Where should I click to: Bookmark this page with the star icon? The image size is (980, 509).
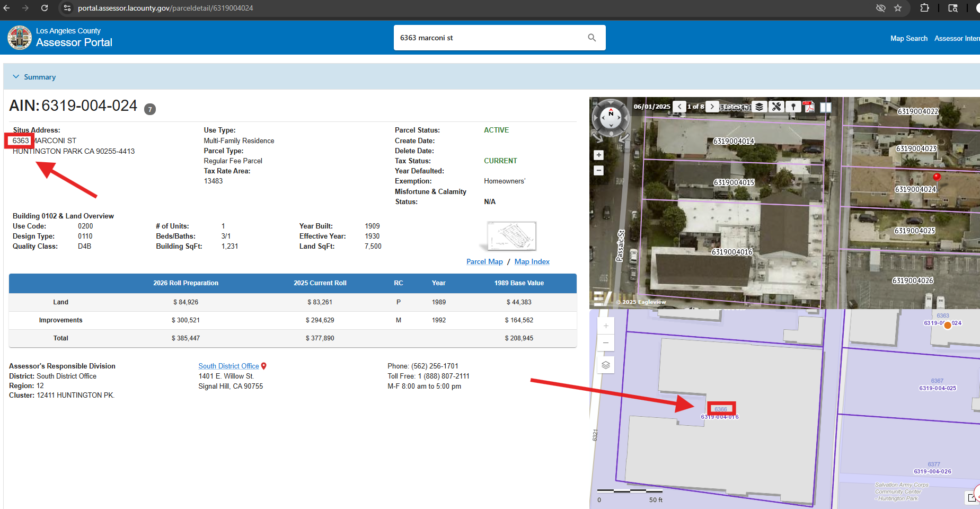[x=898, y=8]
